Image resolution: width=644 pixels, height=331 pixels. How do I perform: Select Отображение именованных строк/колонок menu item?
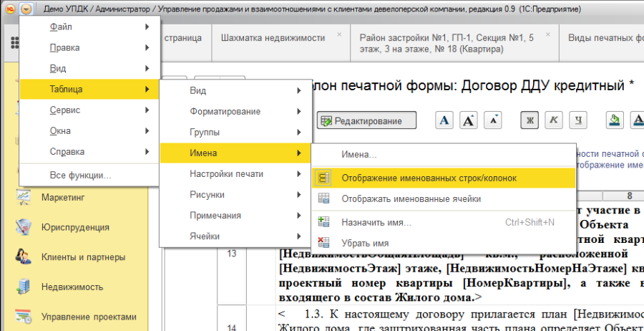429,177
